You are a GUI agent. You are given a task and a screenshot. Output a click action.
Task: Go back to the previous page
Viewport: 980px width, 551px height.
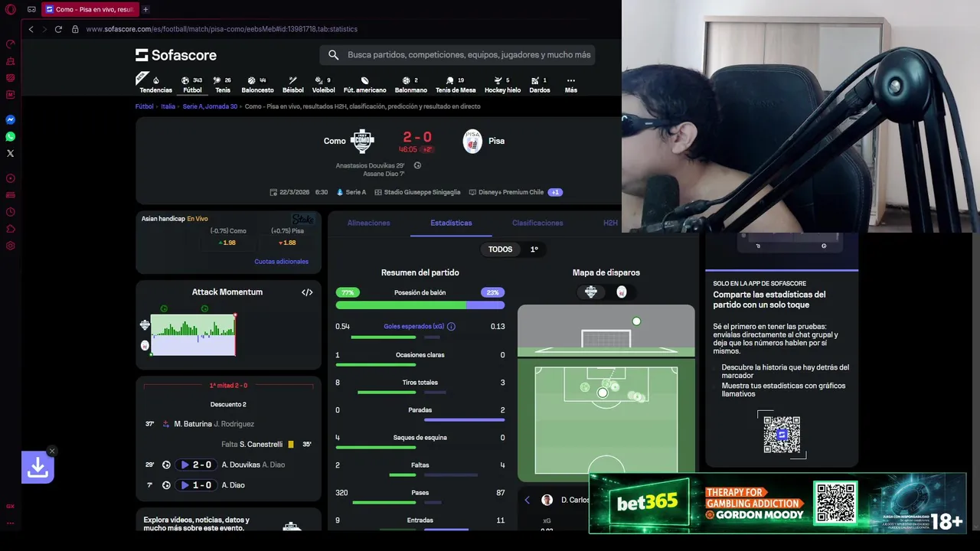pos(31,29)
